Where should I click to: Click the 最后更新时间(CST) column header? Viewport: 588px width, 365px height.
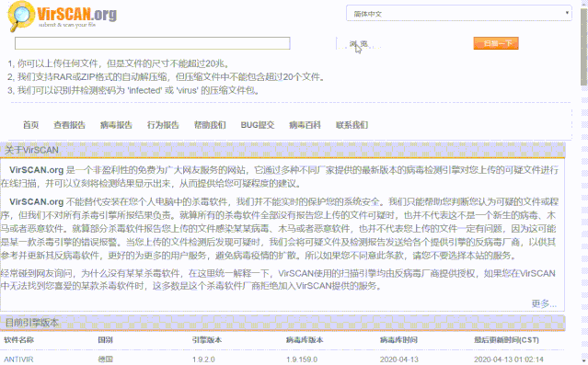click(506, 340)
